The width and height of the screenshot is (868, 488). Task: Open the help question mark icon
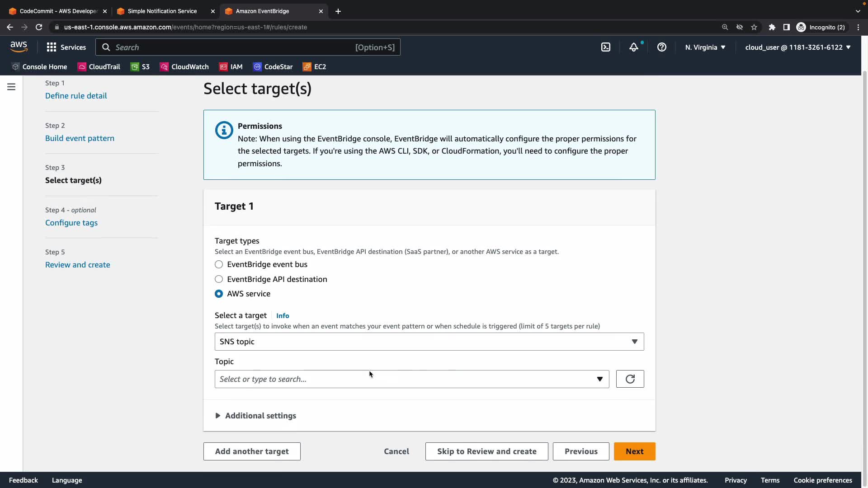coord(662,47)
